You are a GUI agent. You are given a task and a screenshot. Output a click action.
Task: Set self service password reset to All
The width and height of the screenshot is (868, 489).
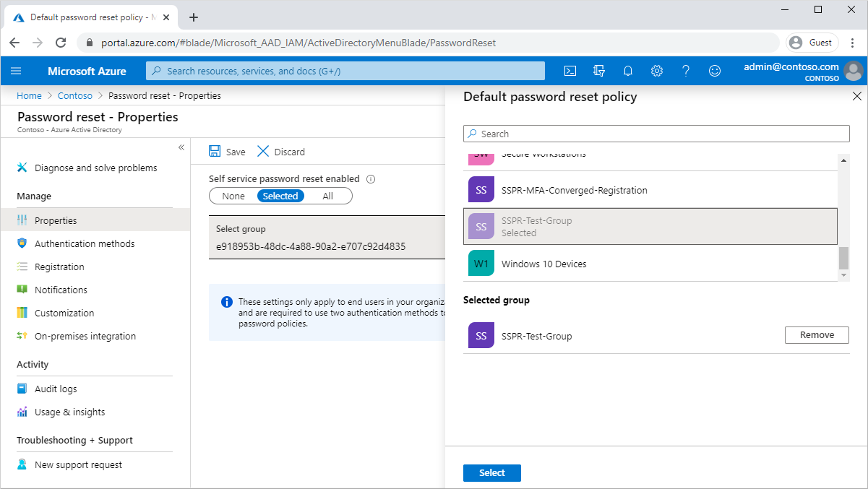click(328, 196)
